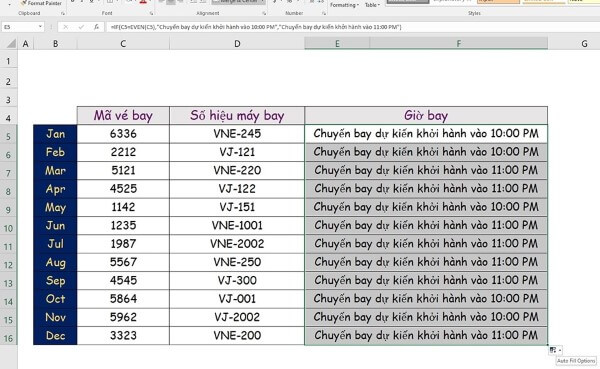This screenshot has height=369, width=600.
Task: Click ticket code cell 3323
Action: point(123,336)
